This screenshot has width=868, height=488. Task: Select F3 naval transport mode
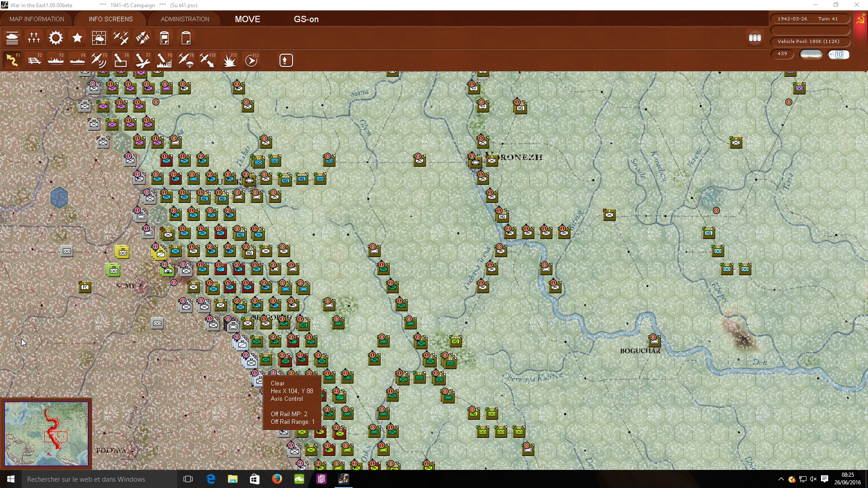[x=56, y=60]
